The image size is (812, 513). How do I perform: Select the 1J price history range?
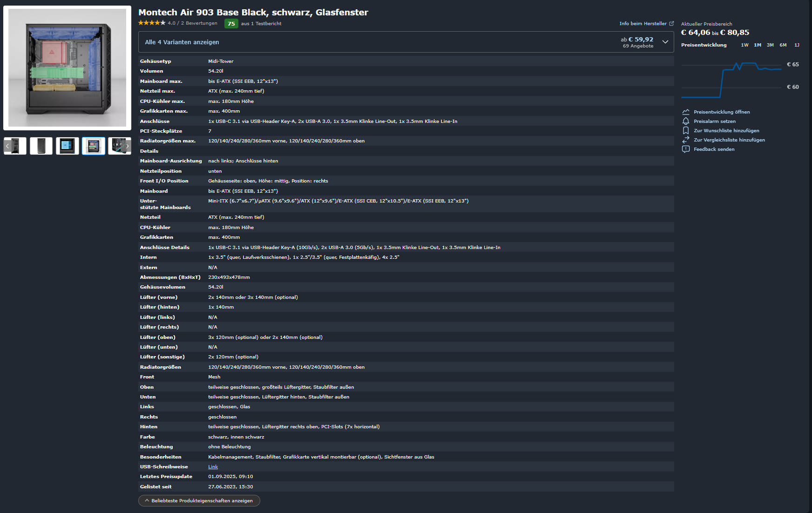[797, 45]
